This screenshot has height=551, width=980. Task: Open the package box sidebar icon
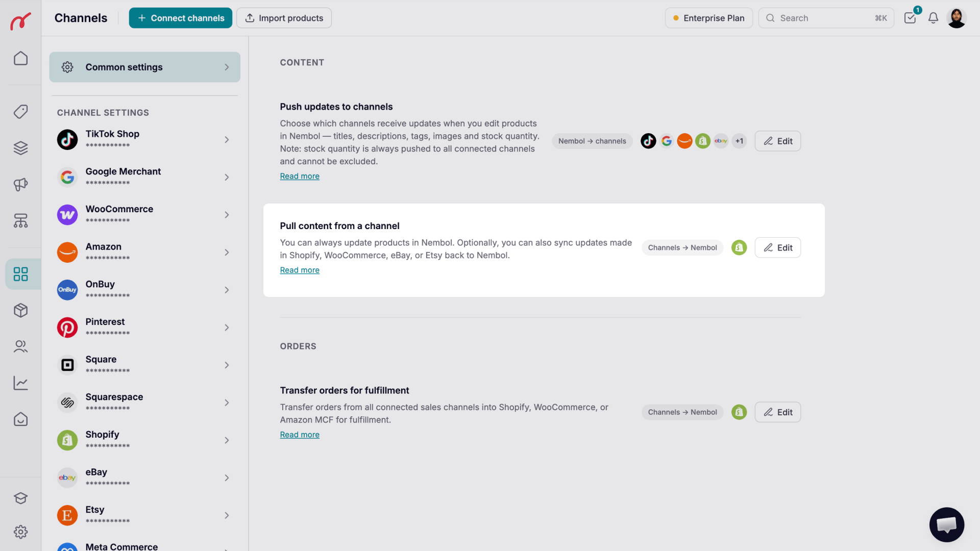(x=20, y=310)
